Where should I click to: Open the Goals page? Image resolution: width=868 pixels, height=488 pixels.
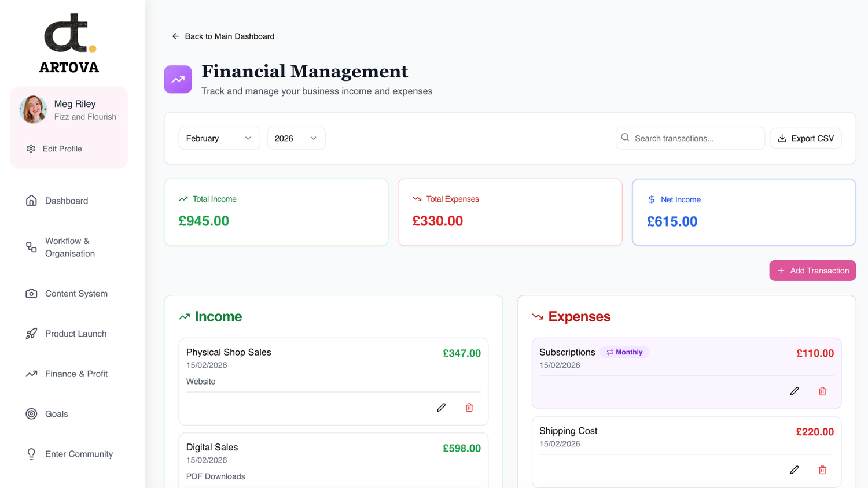(x=57, y=414)
